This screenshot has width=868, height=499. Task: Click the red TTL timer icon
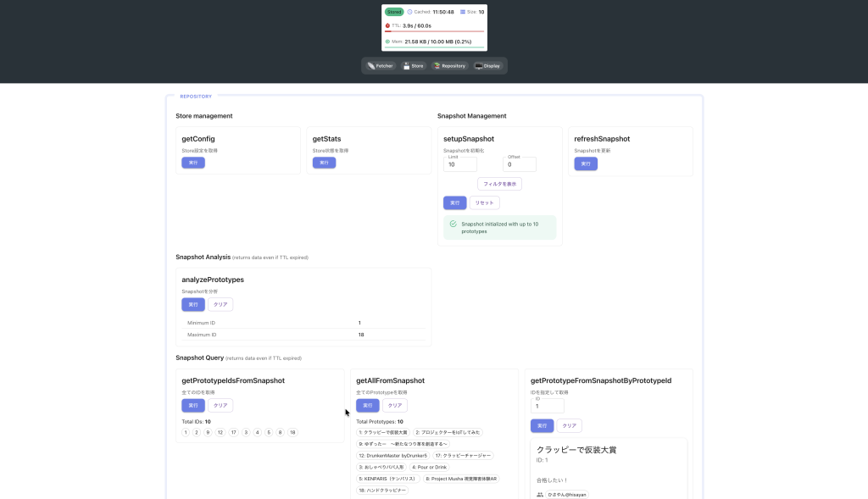click(387, 25)
